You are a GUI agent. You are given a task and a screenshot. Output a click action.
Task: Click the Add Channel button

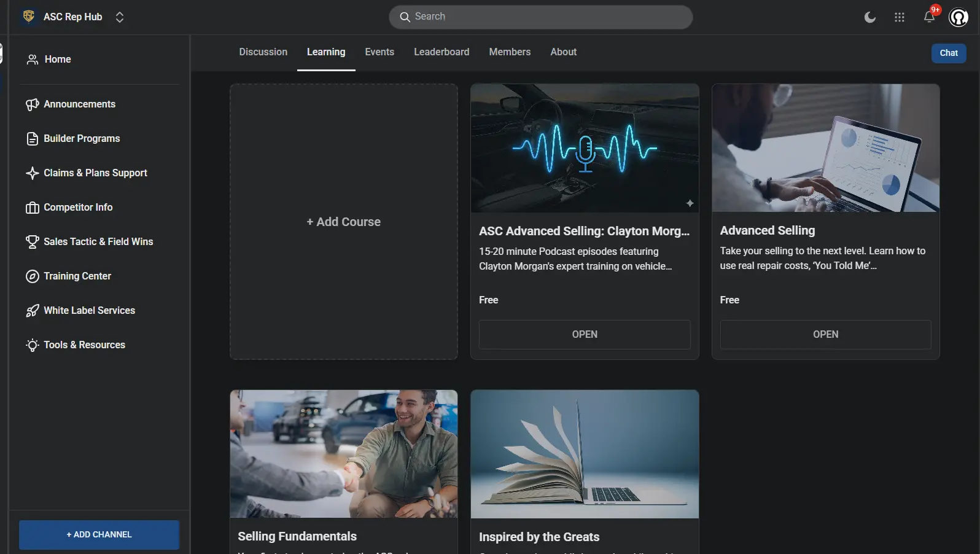[x=99, y=534]
